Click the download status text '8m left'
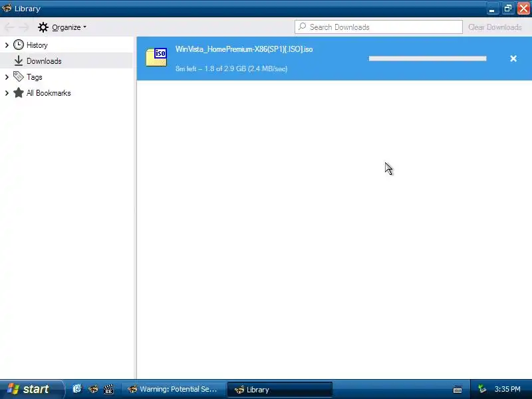The image size is (532, 399). tap(231, 68)
